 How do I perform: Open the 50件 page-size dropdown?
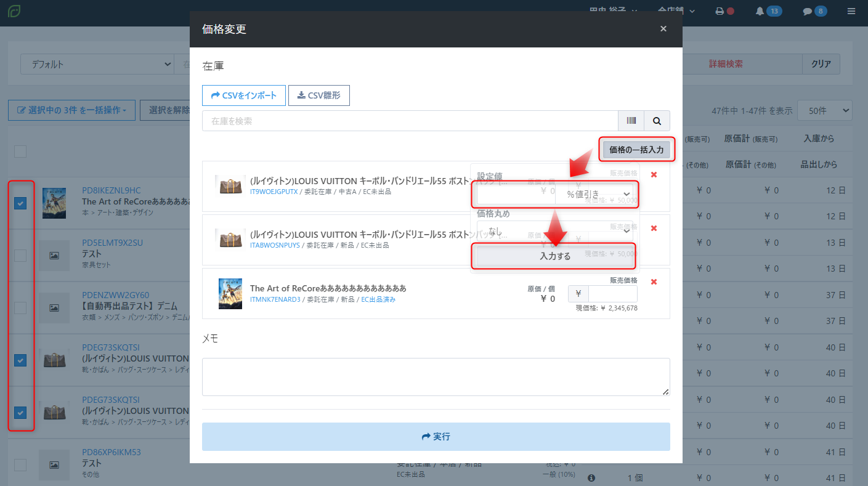[x=824, y=110]
